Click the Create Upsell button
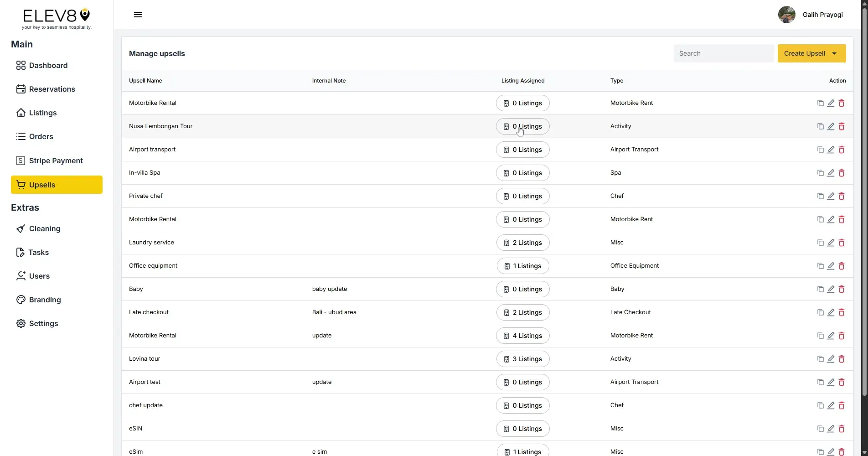This screenshot has width=868, height=456. point(804,53)
